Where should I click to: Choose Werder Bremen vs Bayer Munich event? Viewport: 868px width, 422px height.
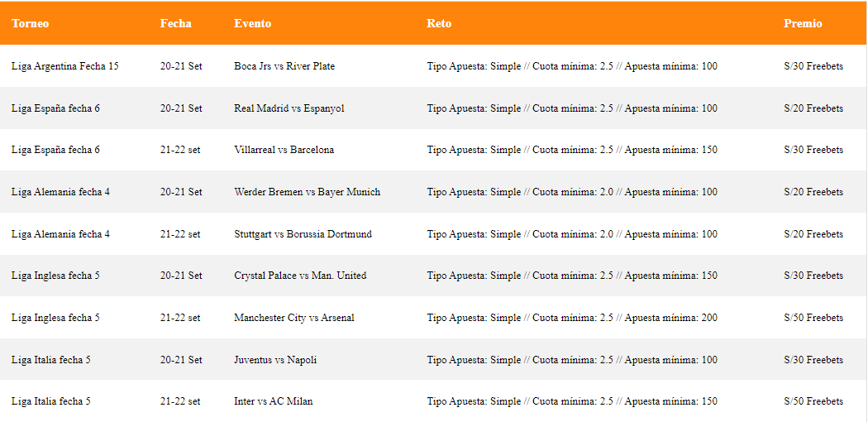click(x=307, y=192)
